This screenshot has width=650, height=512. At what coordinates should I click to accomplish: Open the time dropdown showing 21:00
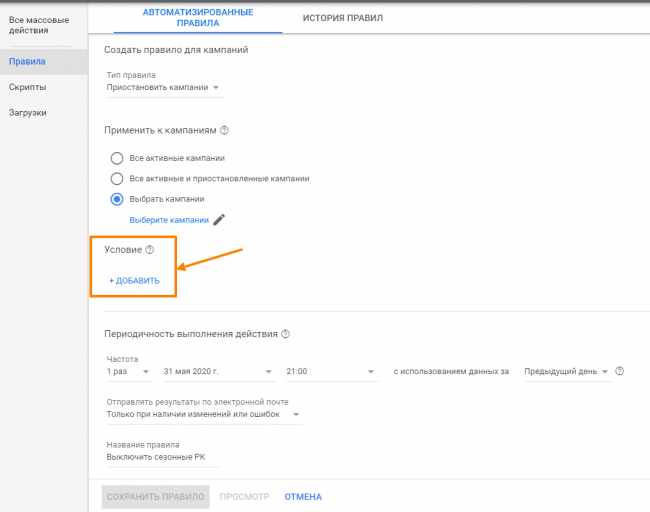pyautogui.click(x=330, y=372)
